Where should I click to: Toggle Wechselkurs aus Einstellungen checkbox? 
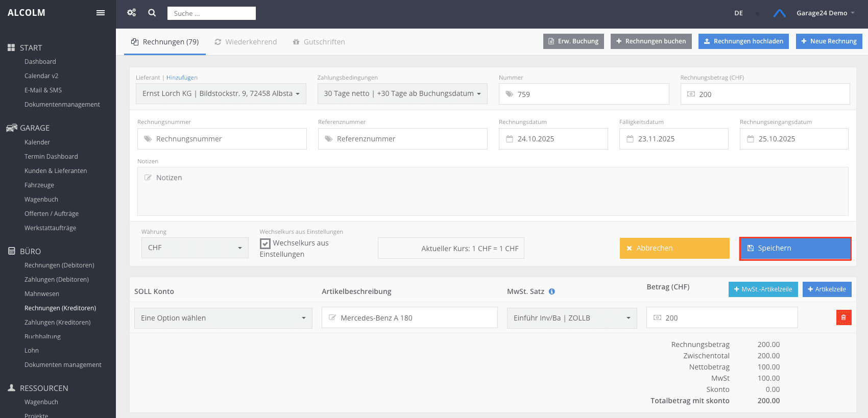pos(265,243)
